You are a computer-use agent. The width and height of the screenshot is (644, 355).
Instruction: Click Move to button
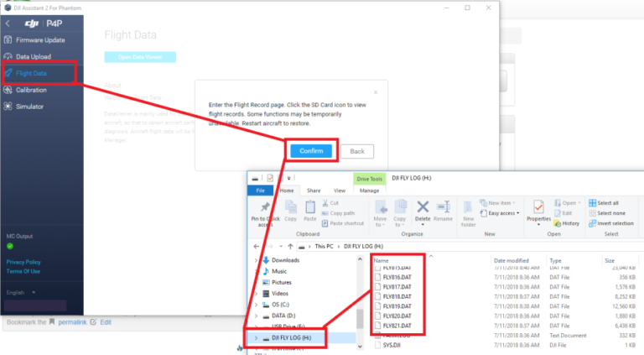pos(380,214)
